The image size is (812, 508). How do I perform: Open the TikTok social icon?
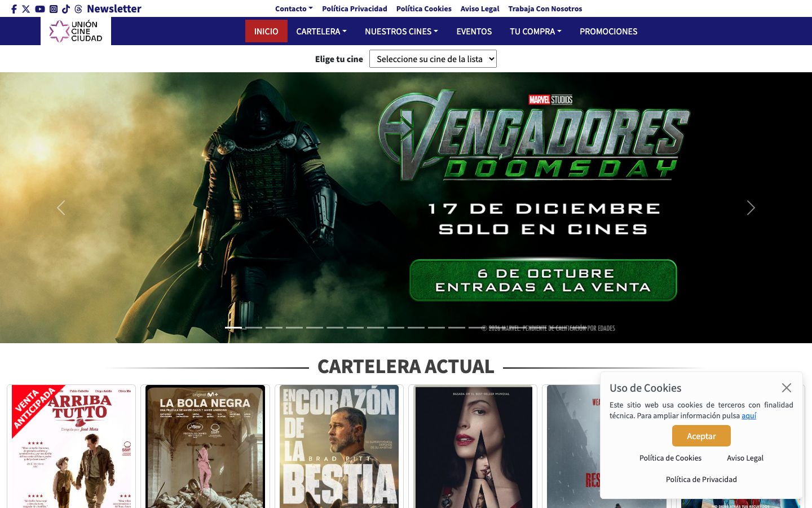click(66, 9)
